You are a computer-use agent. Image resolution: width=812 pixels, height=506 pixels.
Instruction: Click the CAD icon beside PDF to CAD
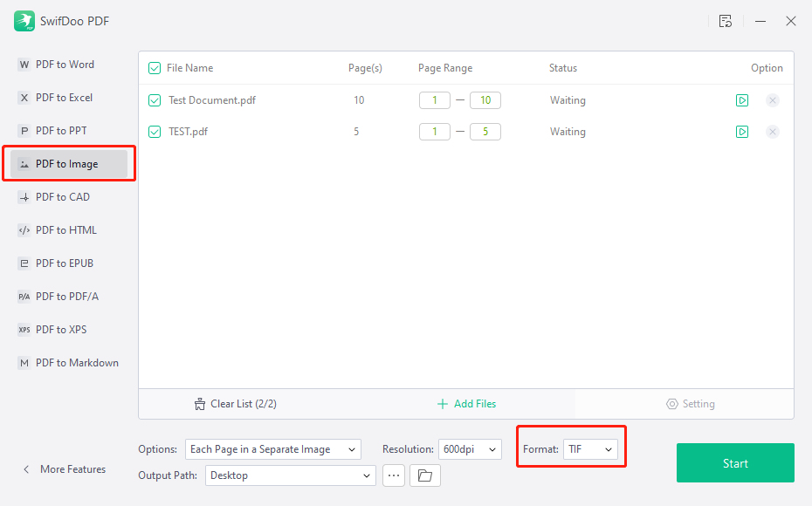[x=24, y=197]
